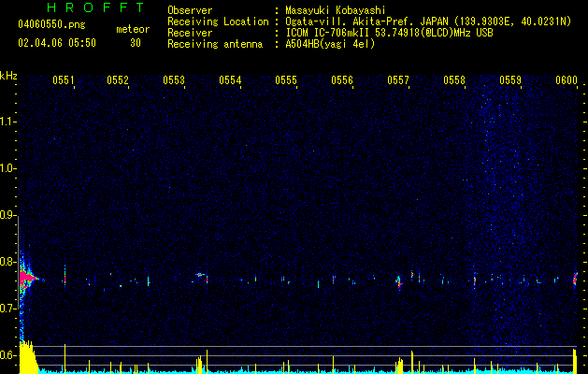Click the 0553 time marker

coord(174,80)
